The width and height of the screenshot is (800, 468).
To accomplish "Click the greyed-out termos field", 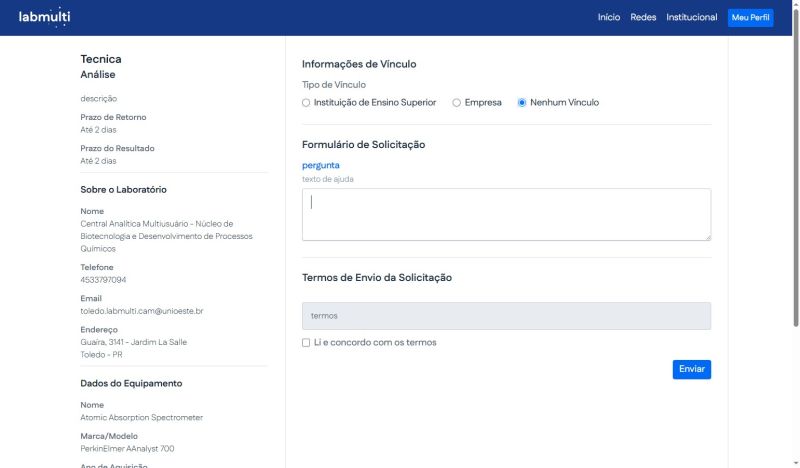I will click(x=506, y=316).
